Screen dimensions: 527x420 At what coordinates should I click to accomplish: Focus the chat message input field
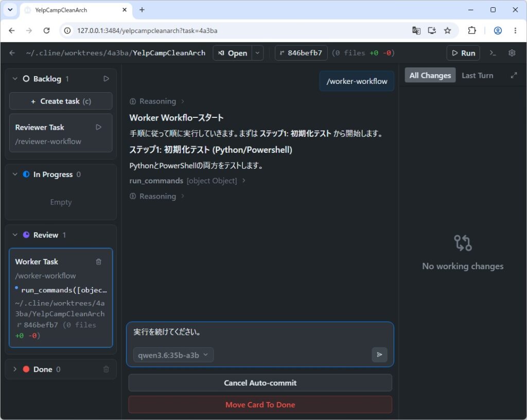point(260,332)
